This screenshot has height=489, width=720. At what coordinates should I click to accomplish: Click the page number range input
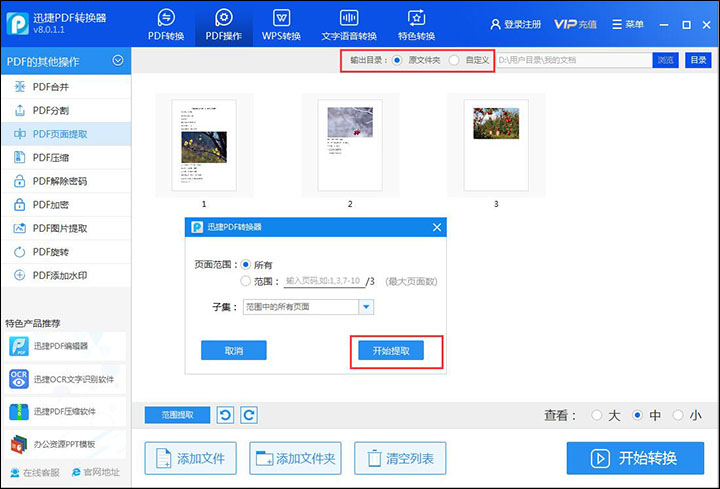tap(324, 281)
